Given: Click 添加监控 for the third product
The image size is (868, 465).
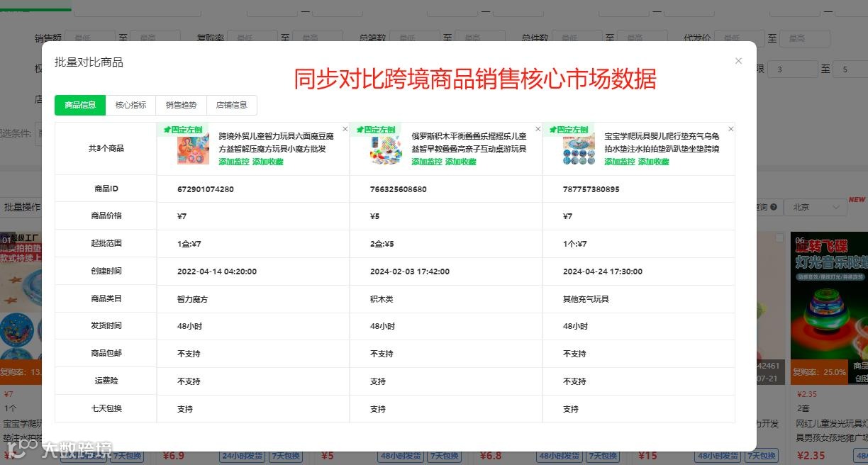Looking at the screenshot, I should coord(620,162).
